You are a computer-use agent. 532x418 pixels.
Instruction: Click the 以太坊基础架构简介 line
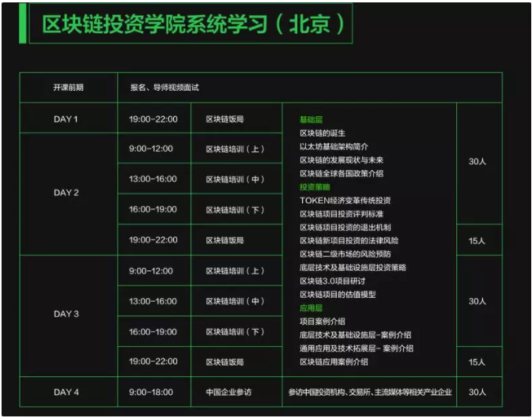tap(334, 146)
